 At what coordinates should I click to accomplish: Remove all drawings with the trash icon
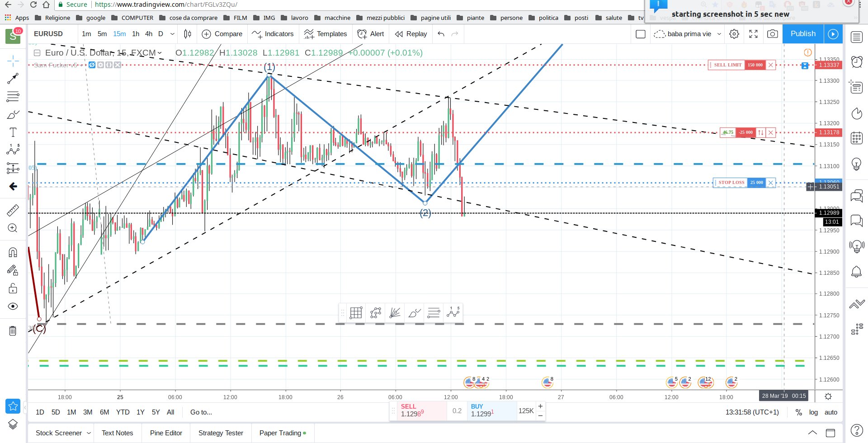(13, 330)
